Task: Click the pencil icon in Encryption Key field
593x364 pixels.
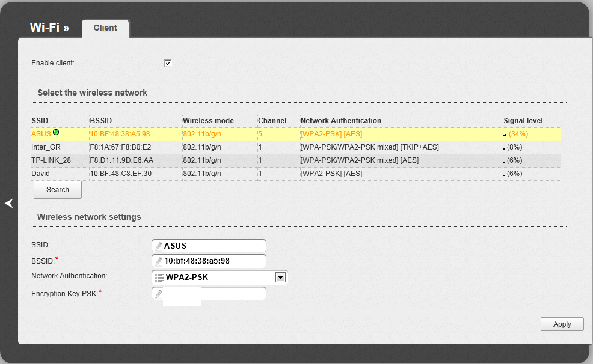Action: pyautogui.click(x=159, y=294)
